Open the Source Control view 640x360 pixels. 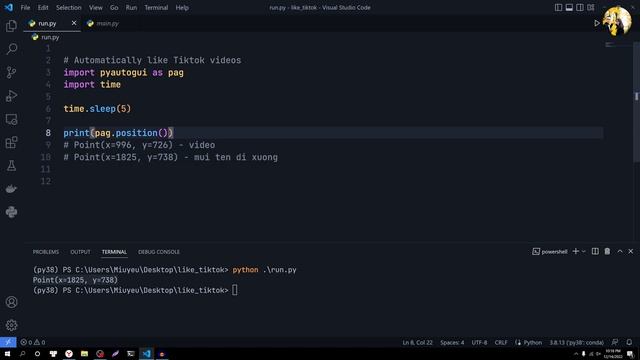coord(11,72)
